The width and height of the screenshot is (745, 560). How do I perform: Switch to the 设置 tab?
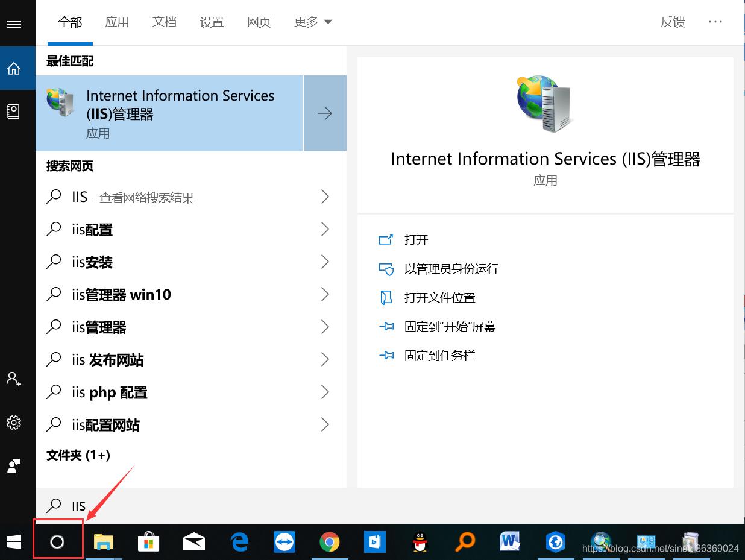[x=212, y=22]
